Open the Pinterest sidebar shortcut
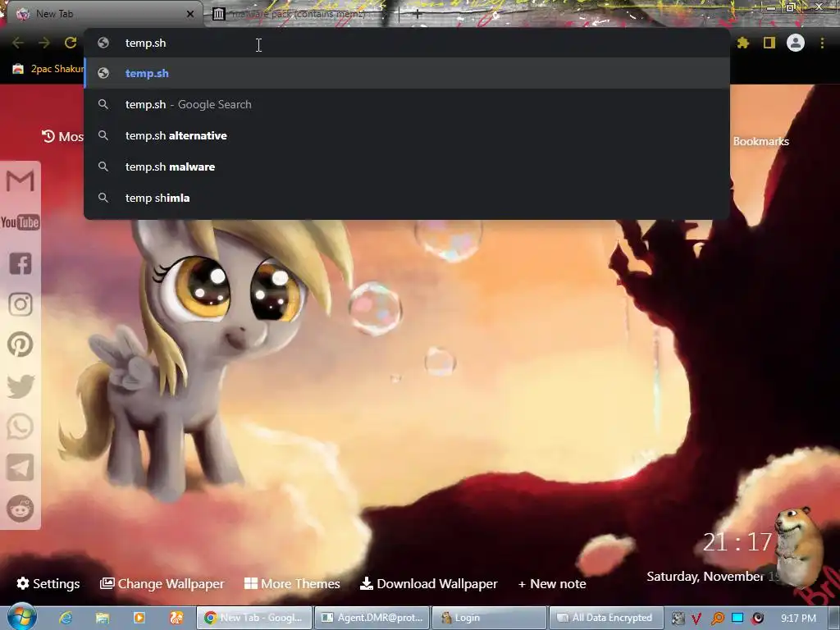The height and width of the screenshot is (630, 840). (21, 345)
